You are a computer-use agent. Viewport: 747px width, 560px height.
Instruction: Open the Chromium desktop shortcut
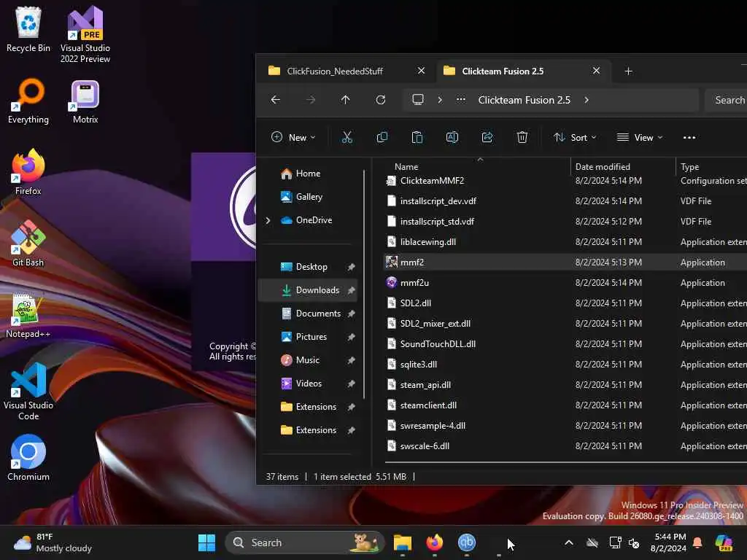[x=28, y=458]
